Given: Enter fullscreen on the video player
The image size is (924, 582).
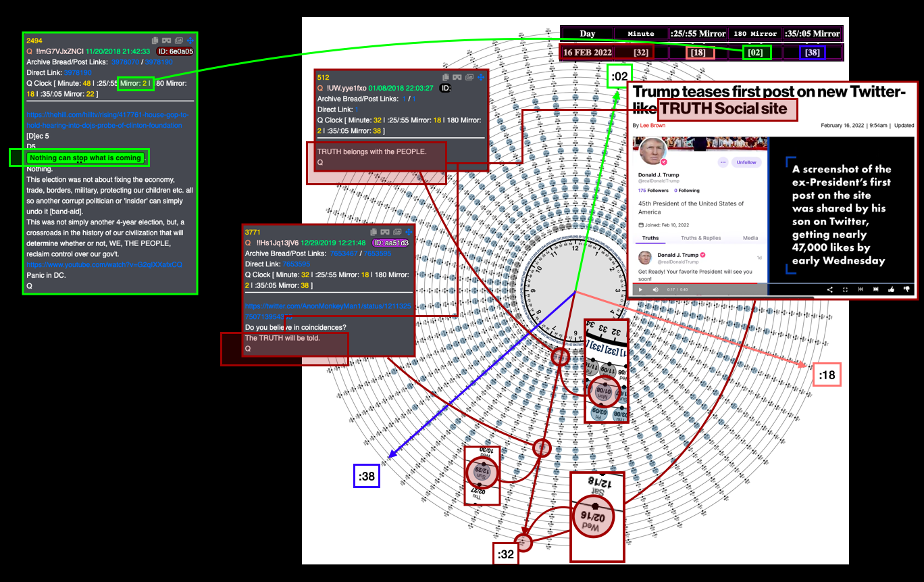Looking at the screenshot, I should (845, 289).
